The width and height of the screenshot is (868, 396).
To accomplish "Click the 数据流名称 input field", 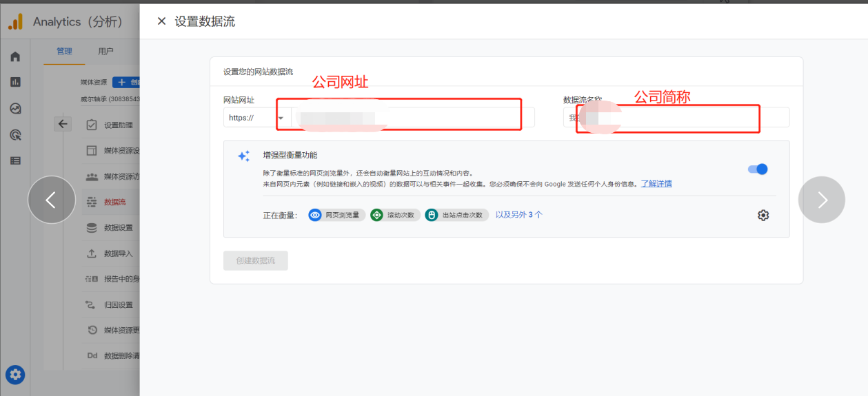I will coord(676,118).
